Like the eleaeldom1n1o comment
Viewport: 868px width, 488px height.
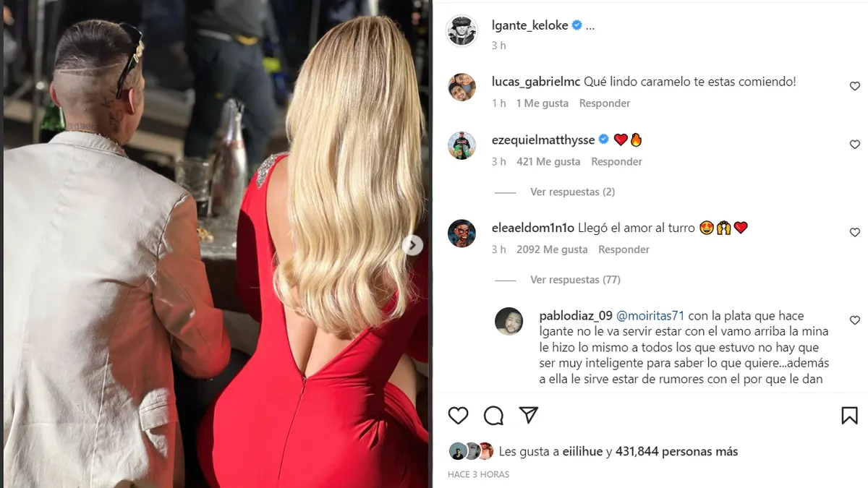854,233
